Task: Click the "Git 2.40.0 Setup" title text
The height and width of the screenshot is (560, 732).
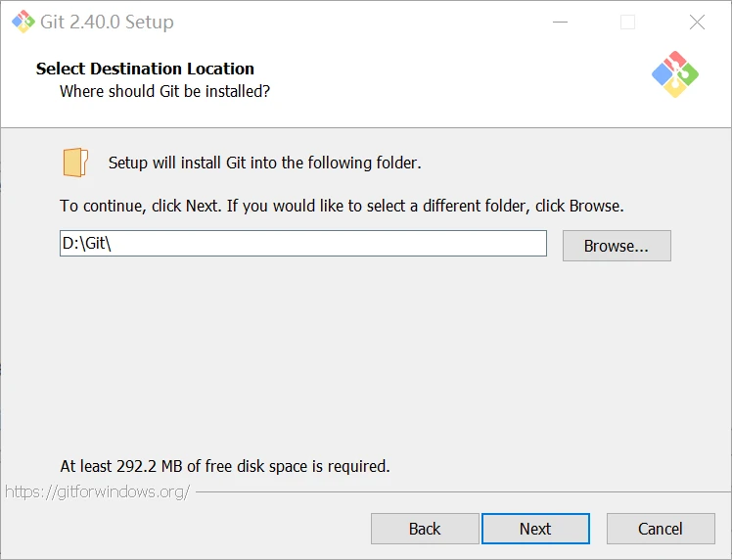Action: coord(108,22)
